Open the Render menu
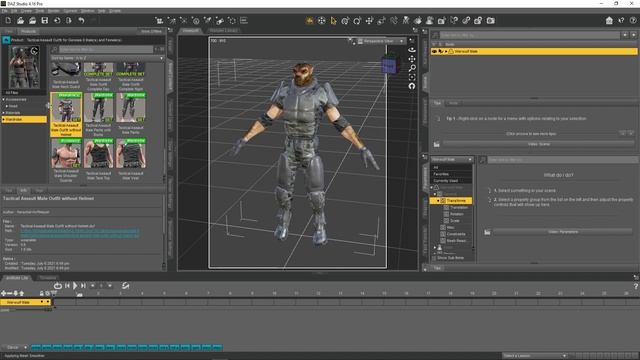The height and width of the screenshot is (360, 640). pyautogui.click(x=54, y=11)
